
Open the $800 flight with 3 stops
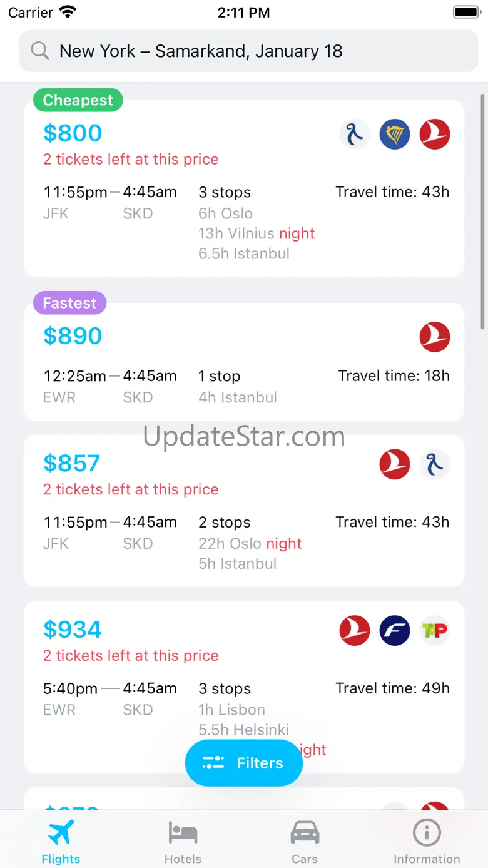(244, 213)
